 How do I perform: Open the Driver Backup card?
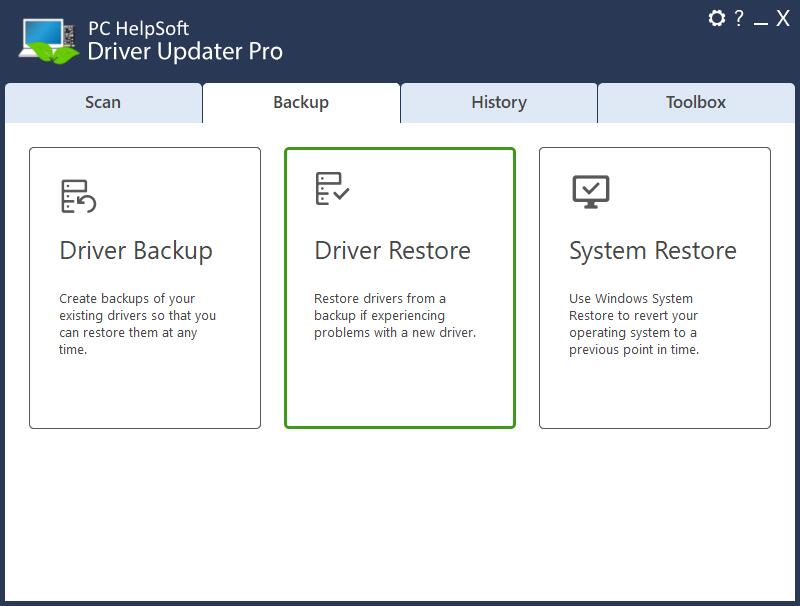click(x=145, y=287)
